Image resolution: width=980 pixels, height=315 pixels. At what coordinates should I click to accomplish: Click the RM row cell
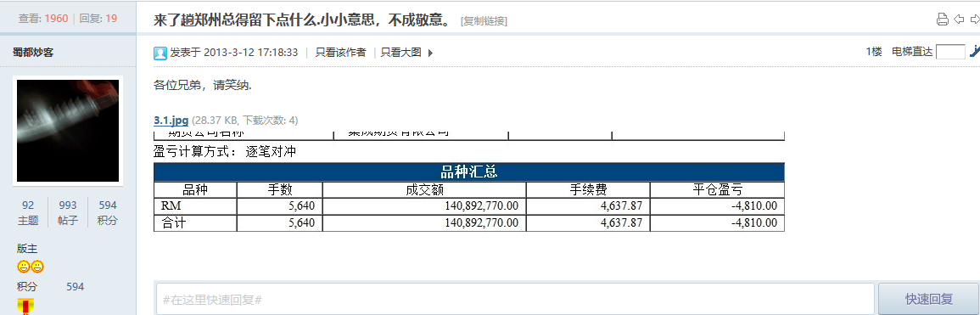195,205
